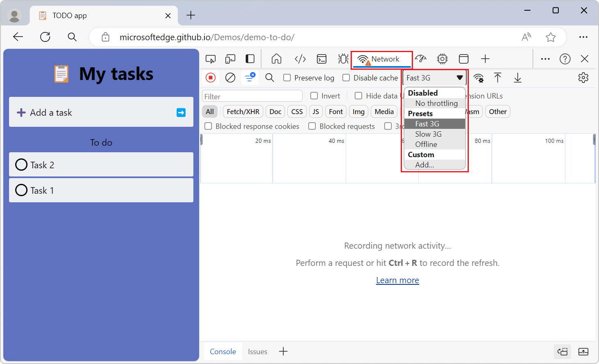Close the DevTools panel
This screenshot has width=599, height=364.
(585, 59)
